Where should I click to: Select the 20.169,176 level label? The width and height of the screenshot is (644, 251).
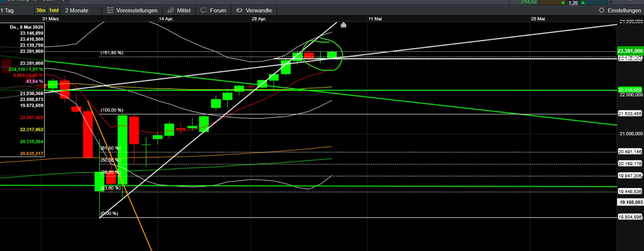pos(630,164)
